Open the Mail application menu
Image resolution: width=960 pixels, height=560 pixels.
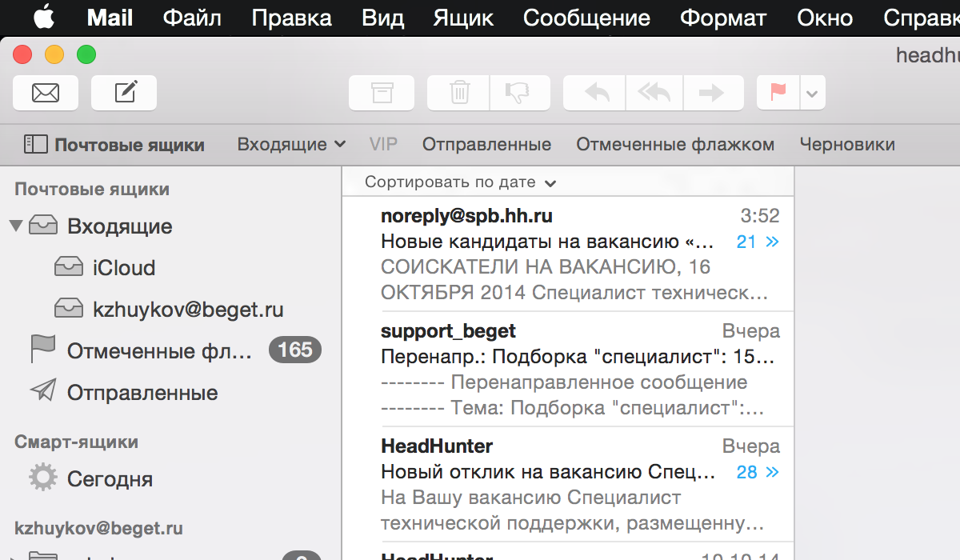pos(110,18)
